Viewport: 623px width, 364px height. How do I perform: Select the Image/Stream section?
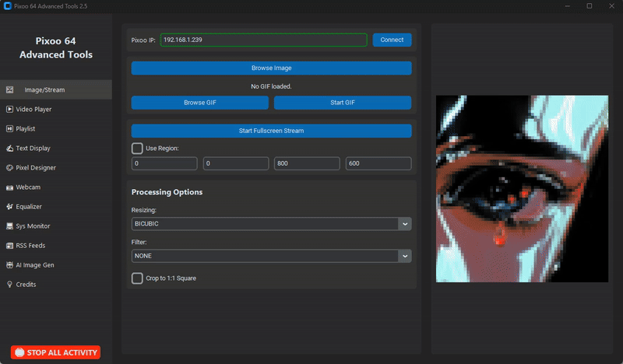[x=55, y=89]
